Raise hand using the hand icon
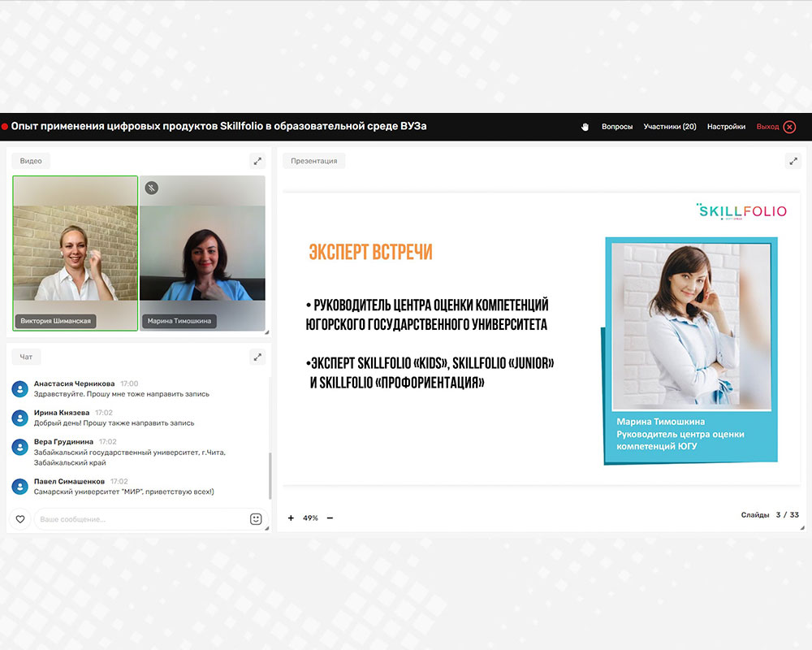812x650 pixels. (585, 127)
